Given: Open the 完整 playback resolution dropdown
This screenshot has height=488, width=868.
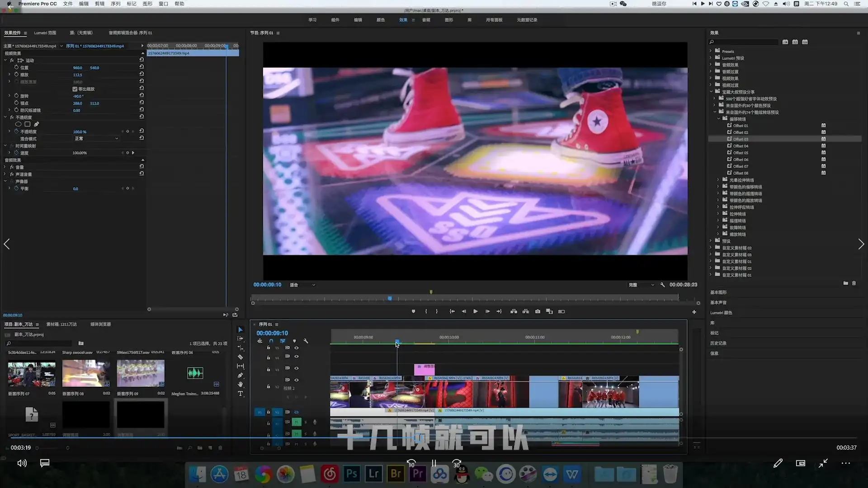Looking at the screenshot, I should pyautogui.click(x=641, y=285).
